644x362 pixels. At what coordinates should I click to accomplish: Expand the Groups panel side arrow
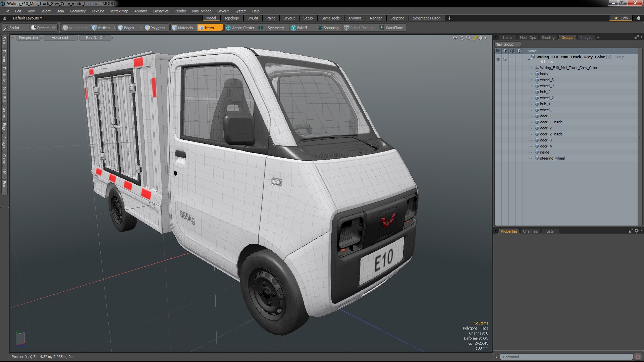click(x=641, y=37)
